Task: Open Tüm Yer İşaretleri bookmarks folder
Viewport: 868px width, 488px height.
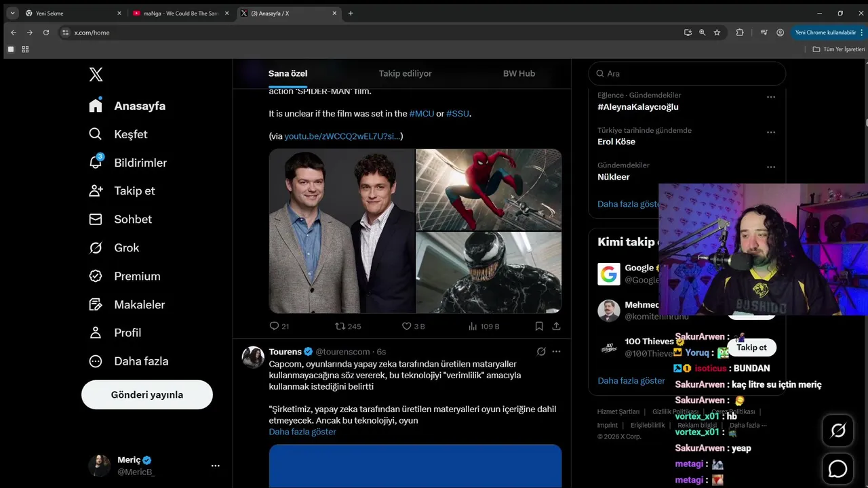Action: pos(839,49)
